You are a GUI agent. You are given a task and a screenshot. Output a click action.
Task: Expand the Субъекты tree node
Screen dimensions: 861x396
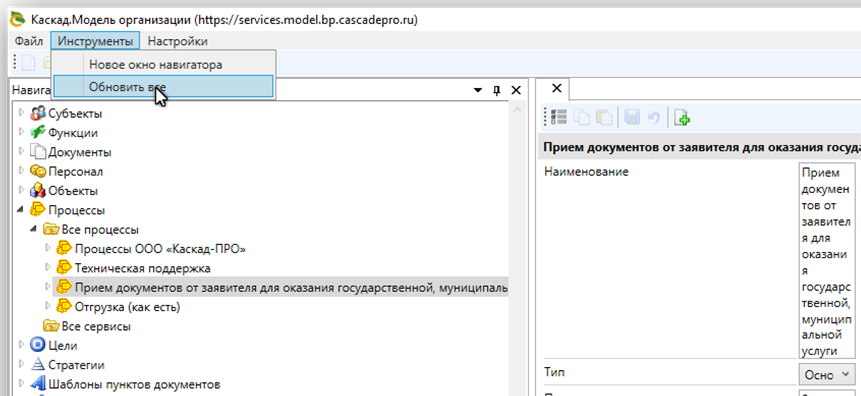pyautogui.click(x=21, y=113)
